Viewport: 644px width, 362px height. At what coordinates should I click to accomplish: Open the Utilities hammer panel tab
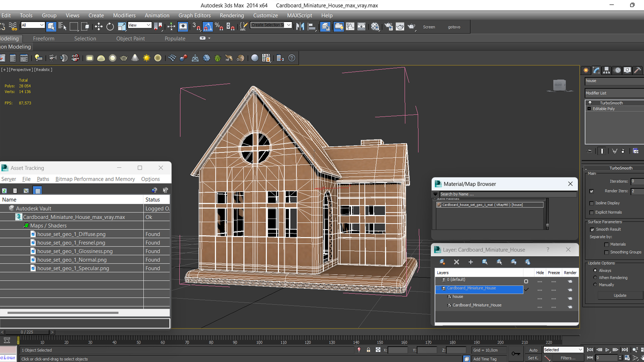pos(638,70)
